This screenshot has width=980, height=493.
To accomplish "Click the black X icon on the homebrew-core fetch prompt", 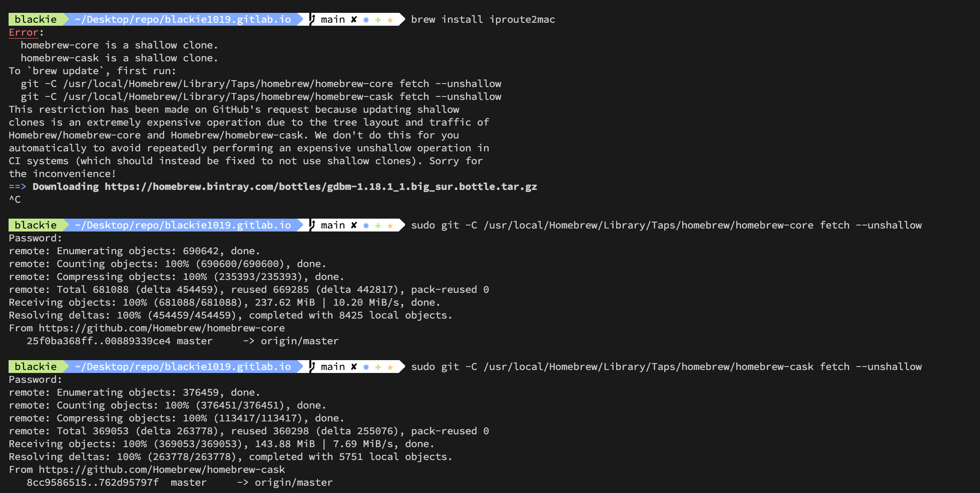I will pyautogui.click(x=354, y=225).
